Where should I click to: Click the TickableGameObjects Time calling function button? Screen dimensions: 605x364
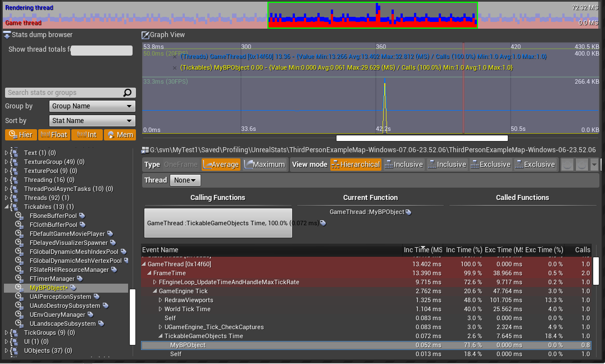(218, 223)
